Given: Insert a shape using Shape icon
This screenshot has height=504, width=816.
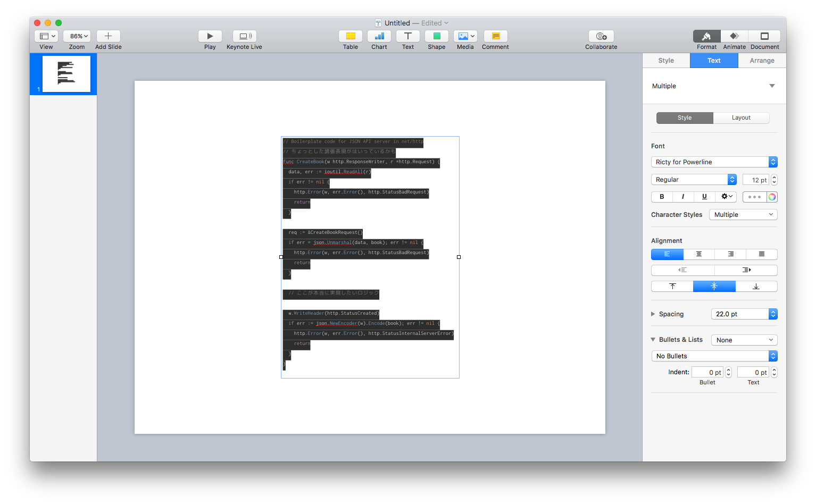Looking at the screenshot, I should pyautogui.click(x=437, y=36).
